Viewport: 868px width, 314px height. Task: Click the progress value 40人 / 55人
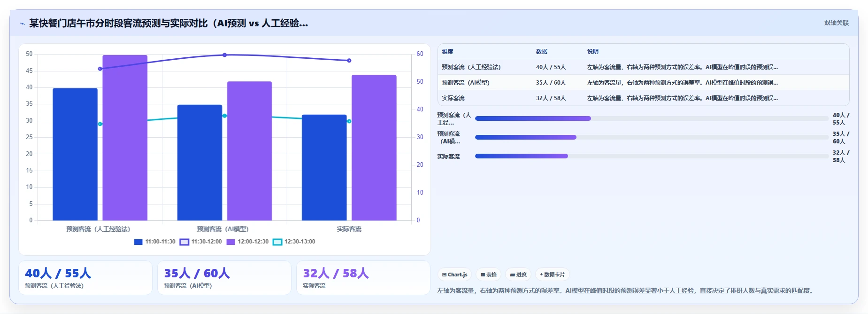tap(840, 119)
